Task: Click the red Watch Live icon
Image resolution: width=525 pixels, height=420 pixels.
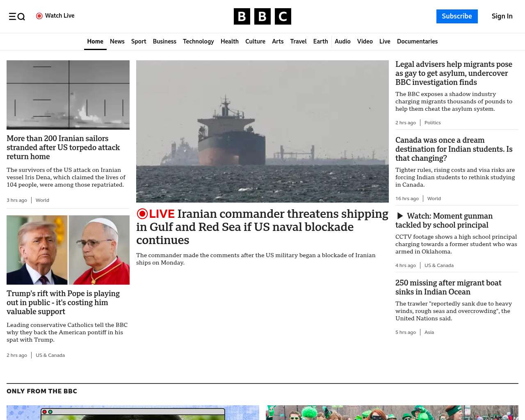Action: 39,16
